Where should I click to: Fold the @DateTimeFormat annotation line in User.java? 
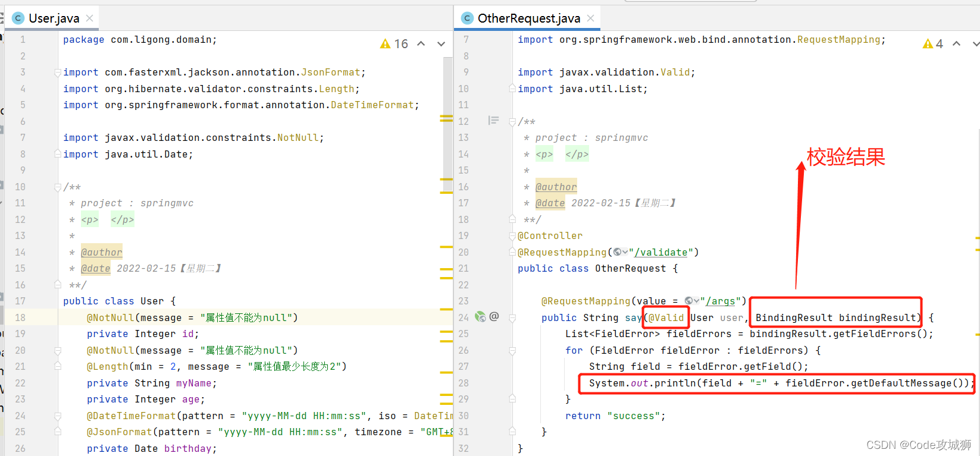click(x=58, y=416)
